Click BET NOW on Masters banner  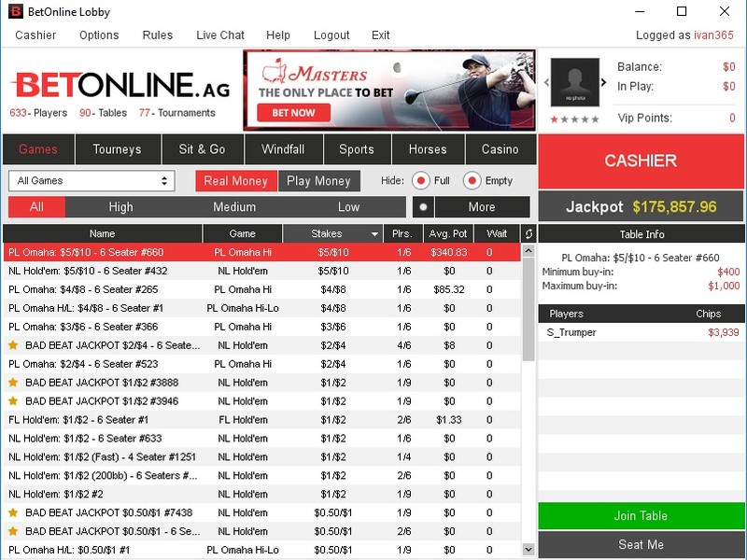(293, 113)
